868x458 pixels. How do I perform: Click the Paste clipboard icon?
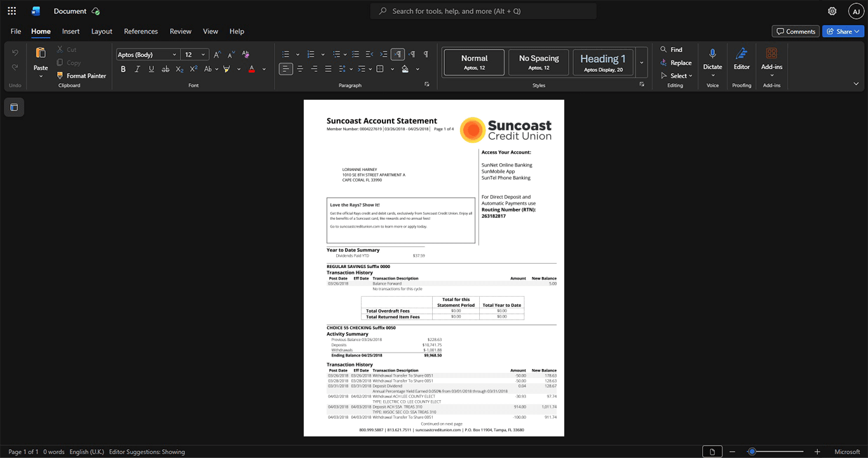click(41, 53)
